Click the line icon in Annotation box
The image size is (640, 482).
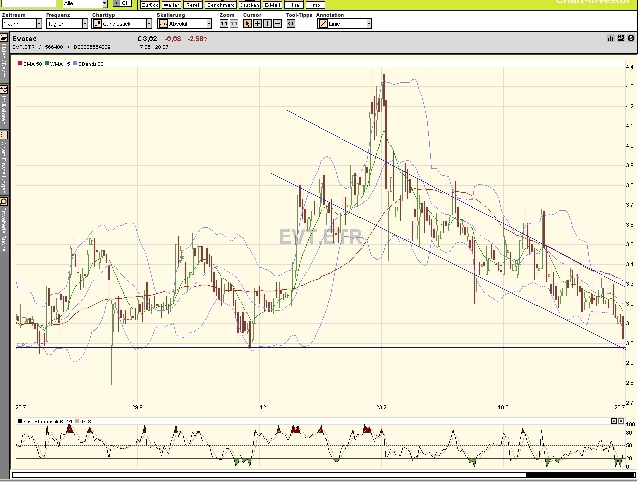click(323, 24)
